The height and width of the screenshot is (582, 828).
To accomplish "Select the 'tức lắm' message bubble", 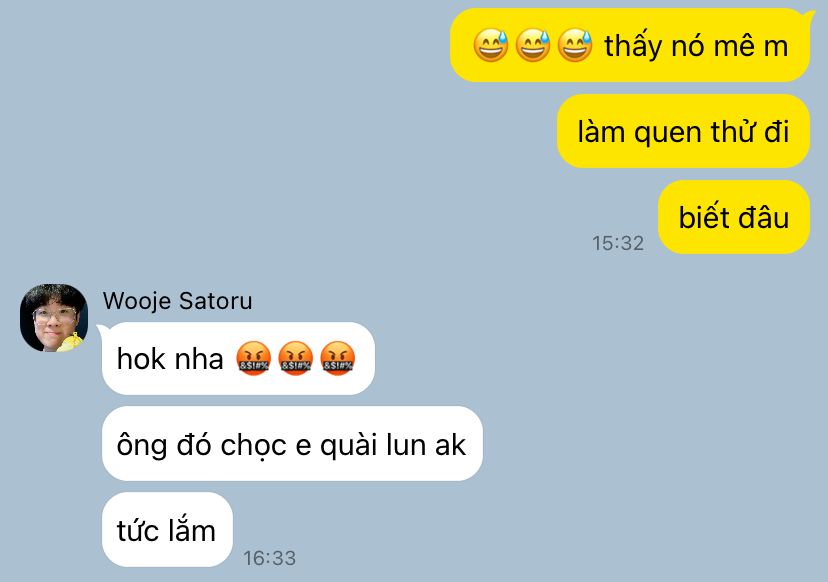I will 167,529.
